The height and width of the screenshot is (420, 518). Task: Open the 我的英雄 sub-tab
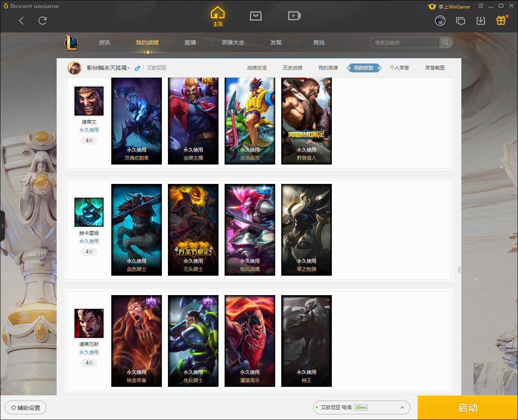tap(328, 68)
